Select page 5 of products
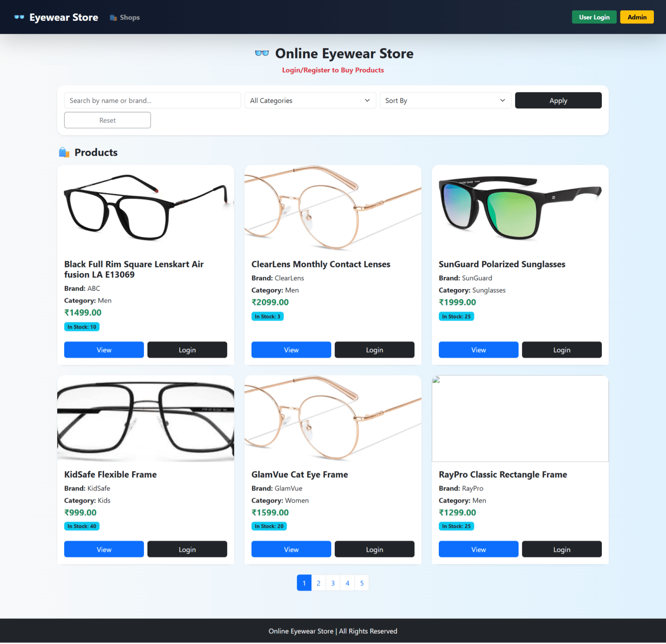666x644 pixels. pos(362,583)
